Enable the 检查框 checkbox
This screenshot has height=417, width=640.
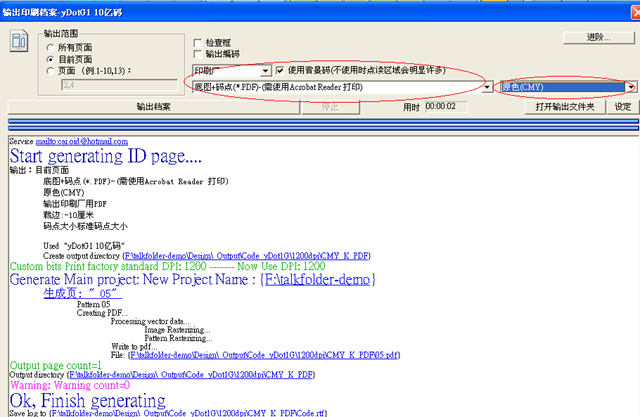tap(198, 42)
